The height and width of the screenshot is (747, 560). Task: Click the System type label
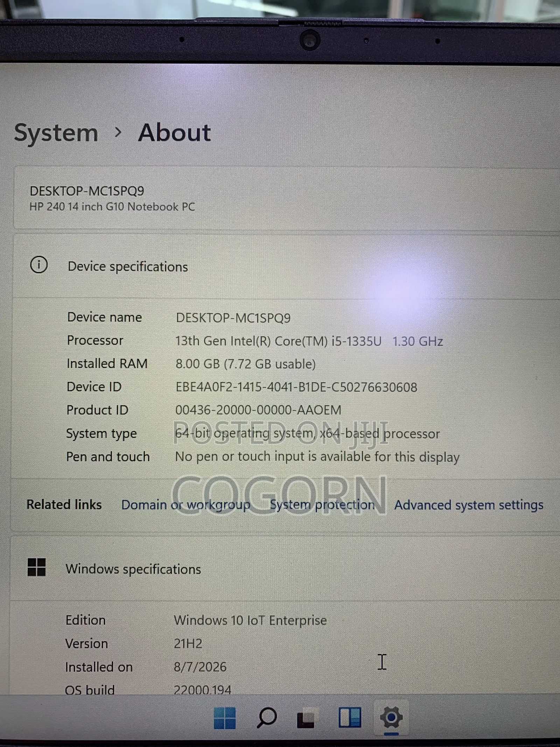coord(101,434)
